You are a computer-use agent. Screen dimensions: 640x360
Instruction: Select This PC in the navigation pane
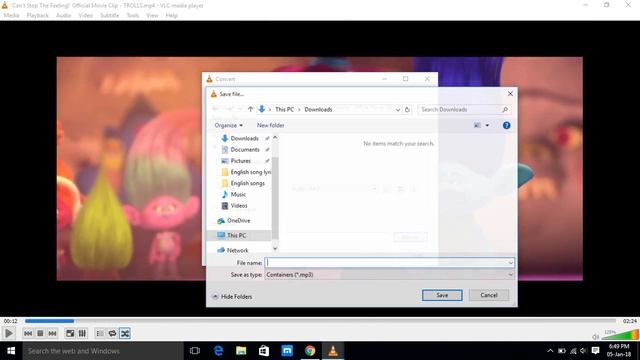(x=238, y=236)
